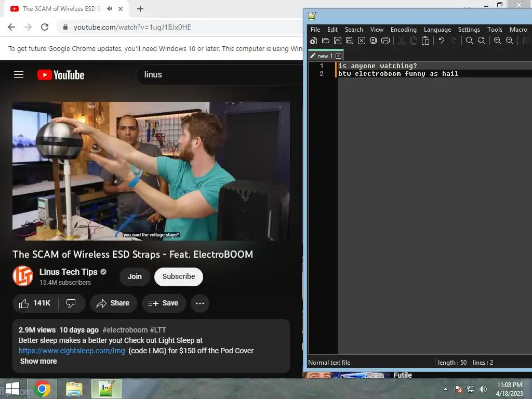Open Find and Replace toolbar icon
The height and width of the screenshot is (399, 532).
(x=482, y=41)
